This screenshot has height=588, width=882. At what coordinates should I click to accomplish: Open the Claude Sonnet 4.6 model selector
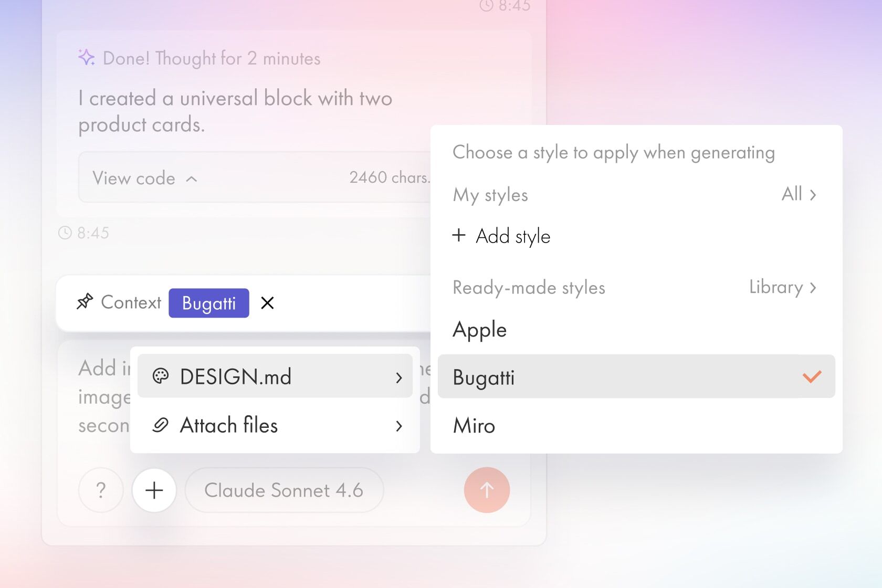(284, 490)
